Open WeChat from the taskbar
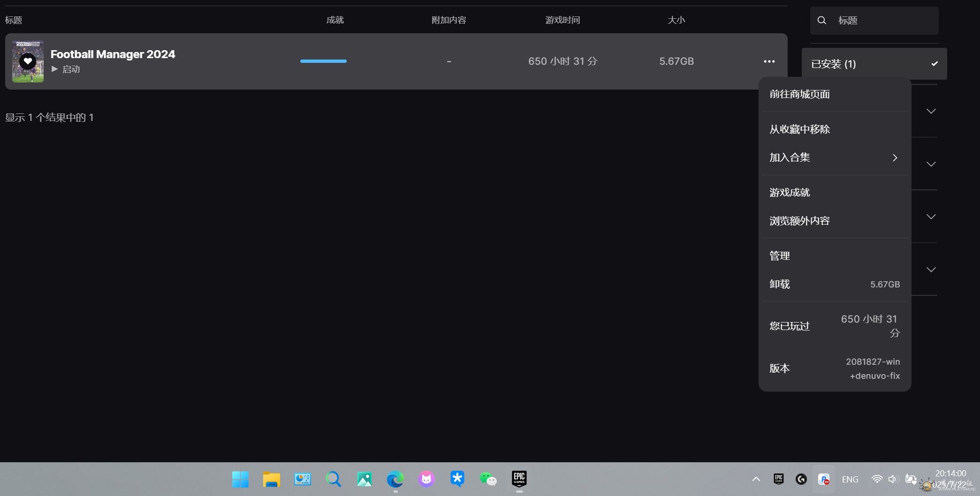980x496 pixels. (x=488, y=479)
